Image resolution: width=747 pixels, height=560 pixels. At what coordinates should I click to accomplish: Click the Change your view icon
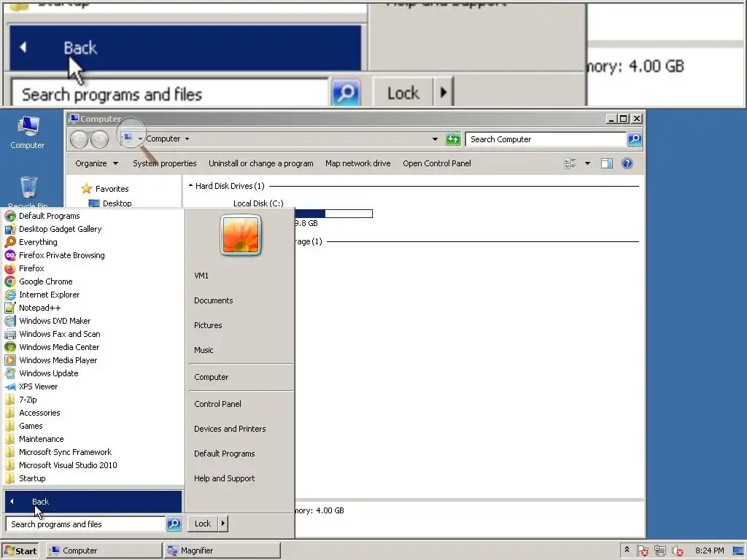[x=570, y=163]
